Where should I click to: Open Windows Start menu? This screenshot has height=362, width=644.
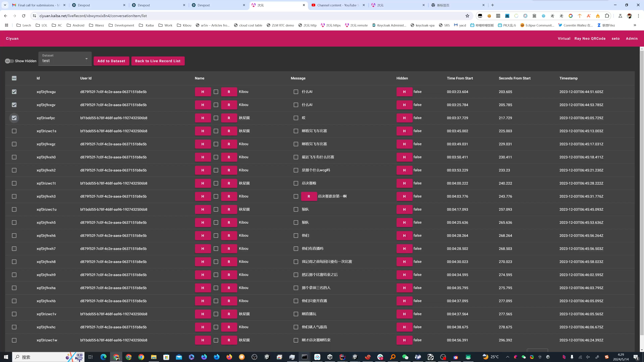[6, 357]
